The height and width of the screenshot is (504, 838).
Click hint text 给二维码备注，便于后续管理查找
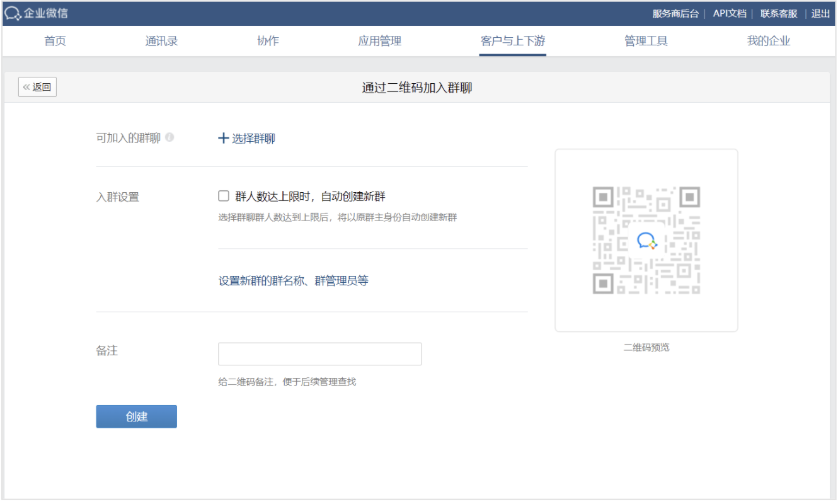pyautogui.click(x=287, y=382)
